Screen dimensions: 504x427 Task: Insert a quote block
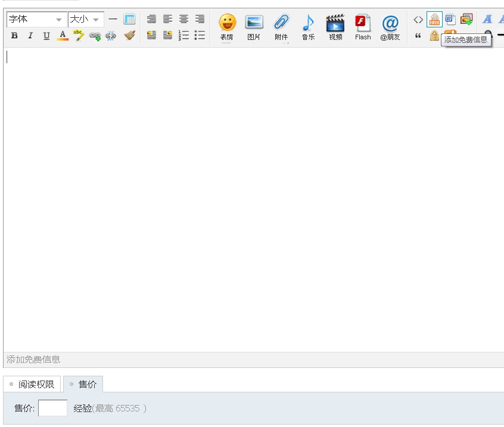coord(418,35)
